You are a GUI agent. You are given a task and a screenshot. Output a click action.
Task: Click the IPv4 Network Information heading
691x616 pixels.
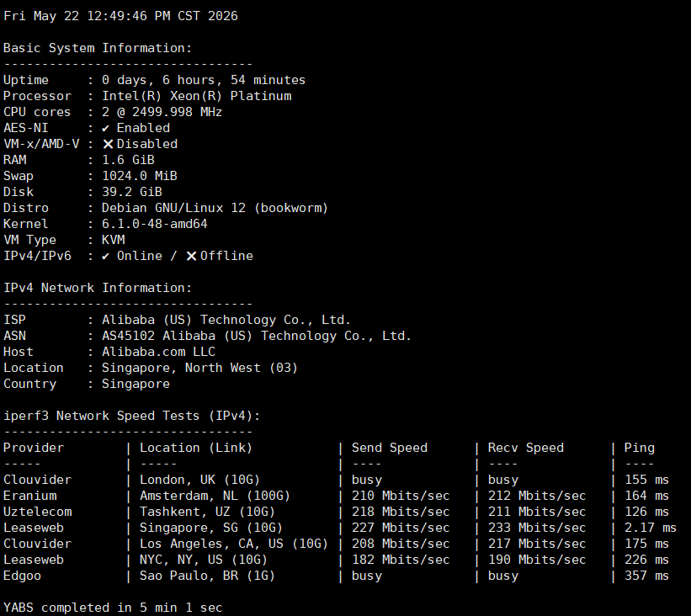(x=98, y=288)
